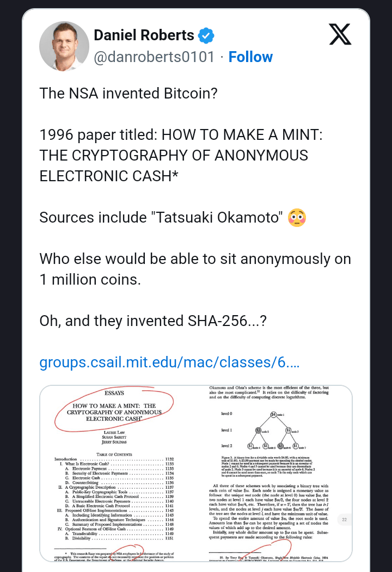Screen dimensions: 392x572
Task: Click the '22' badge on the image
Action: (x=344, y=519)
